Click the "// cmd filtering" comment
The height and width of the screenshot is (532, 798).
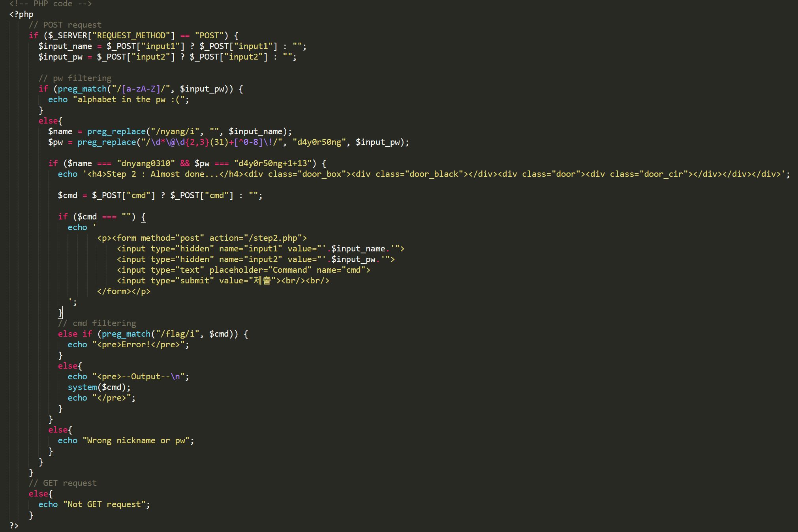point(97,323)
